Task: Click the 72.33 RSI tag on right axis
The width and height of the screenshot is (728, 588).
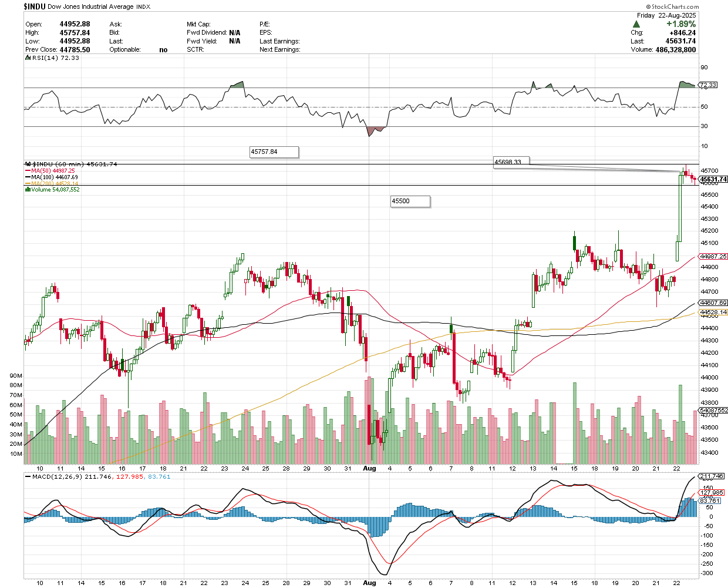Action: tap(709, 85)
